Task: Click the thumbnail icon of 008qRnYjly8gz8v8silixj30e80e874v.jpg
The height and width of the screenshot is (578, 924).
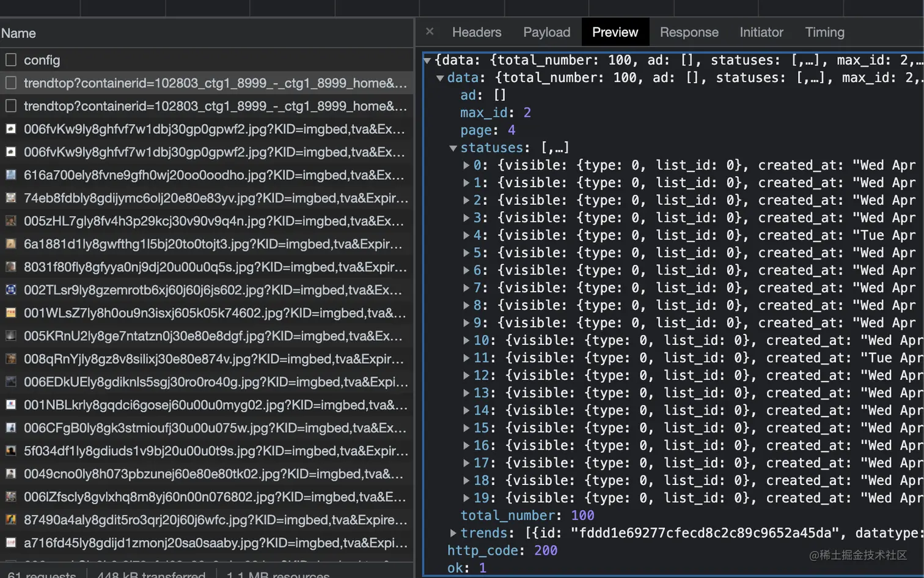Action: [x=11, y=359]
